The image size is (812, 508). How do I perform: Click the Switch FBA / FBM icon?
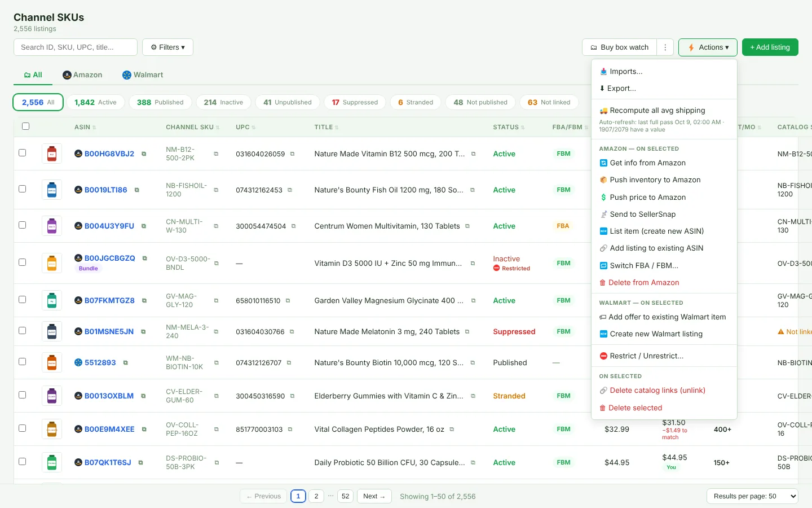click(x=603, y=266)
